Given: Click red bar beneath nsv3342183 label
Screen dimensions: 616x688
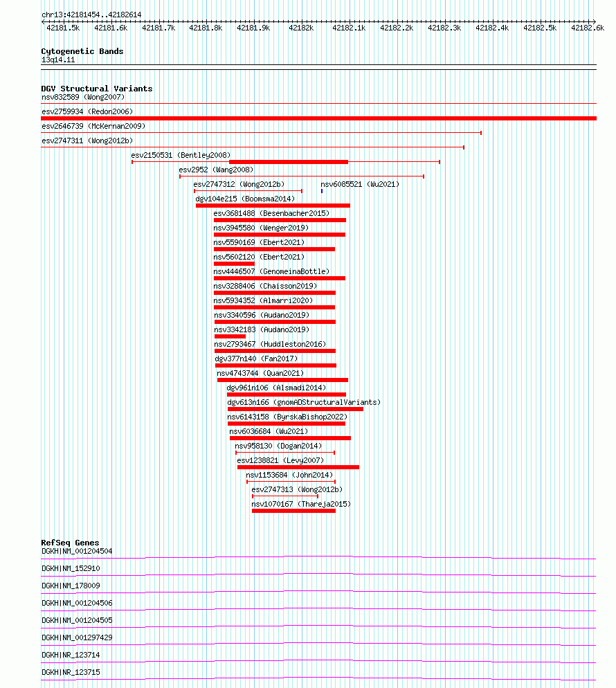Looking at the screenshot, I should tap(230, 336).
